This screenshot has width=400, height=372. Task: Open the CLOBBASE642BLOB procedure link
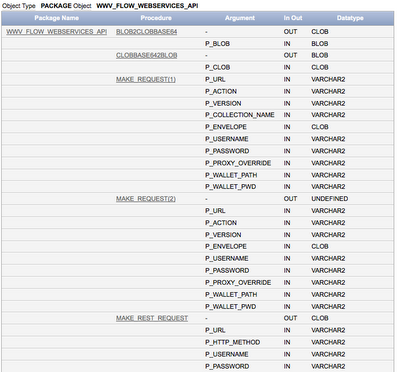(147, 55)
